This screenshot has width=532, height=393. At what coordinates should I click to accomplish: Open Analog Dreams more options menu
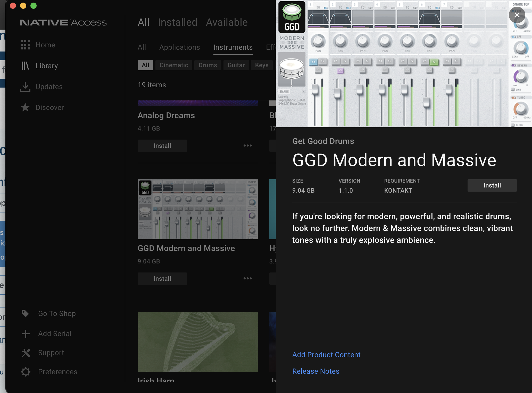click(x=247, y=146)
